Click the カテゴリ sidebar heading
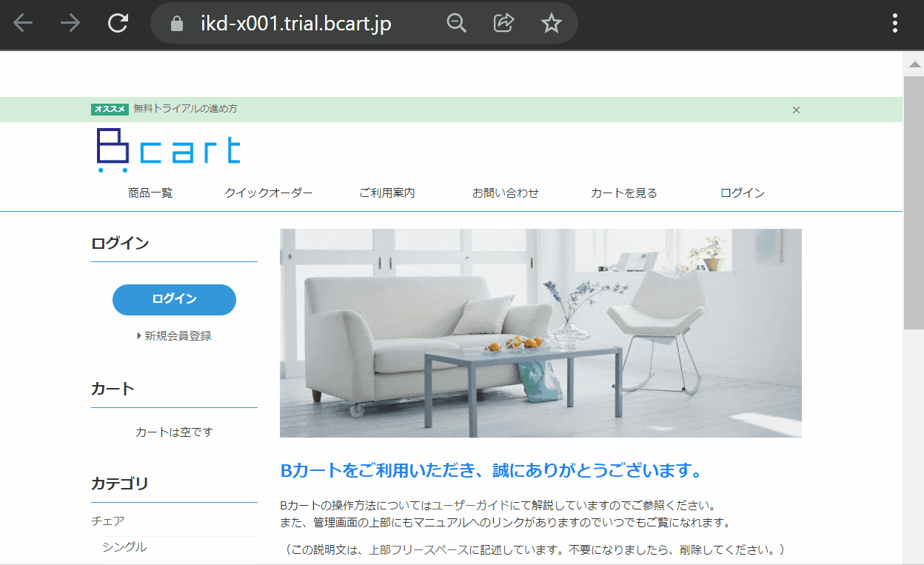 pos(120,484)
